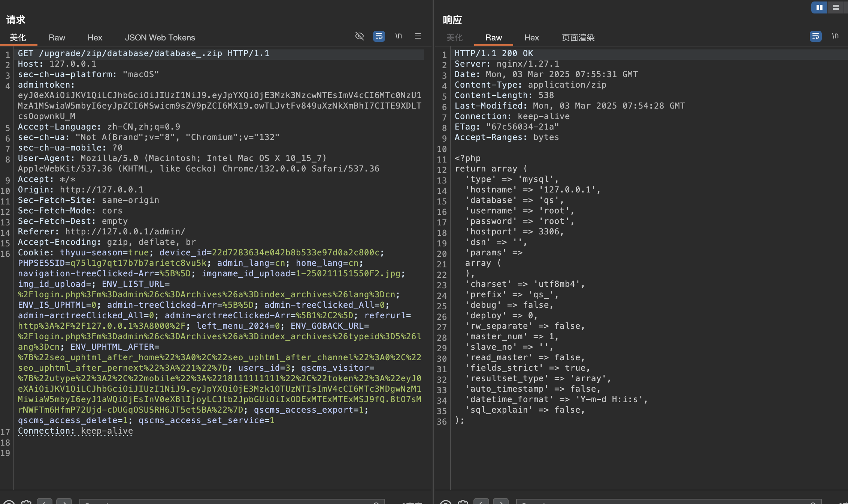Open request Raw tab
The image size is (848, 504).
(57, 37)
